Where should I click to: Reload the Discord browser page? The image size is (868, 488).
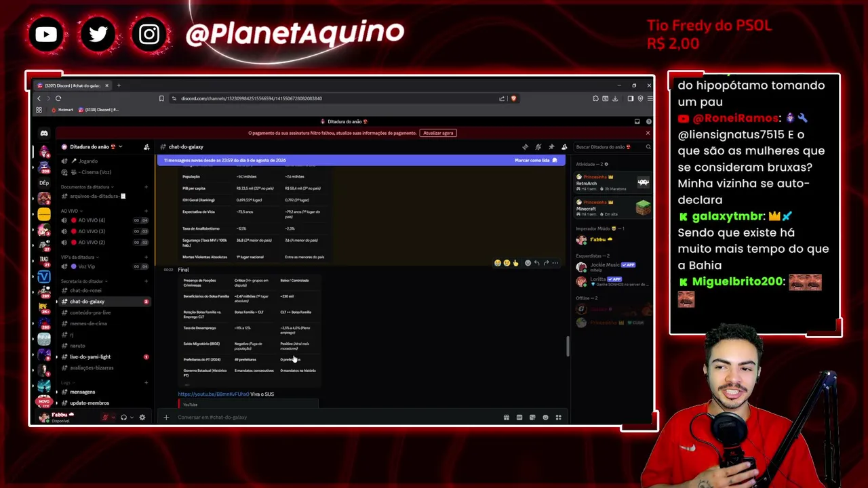tap(58, 98)
